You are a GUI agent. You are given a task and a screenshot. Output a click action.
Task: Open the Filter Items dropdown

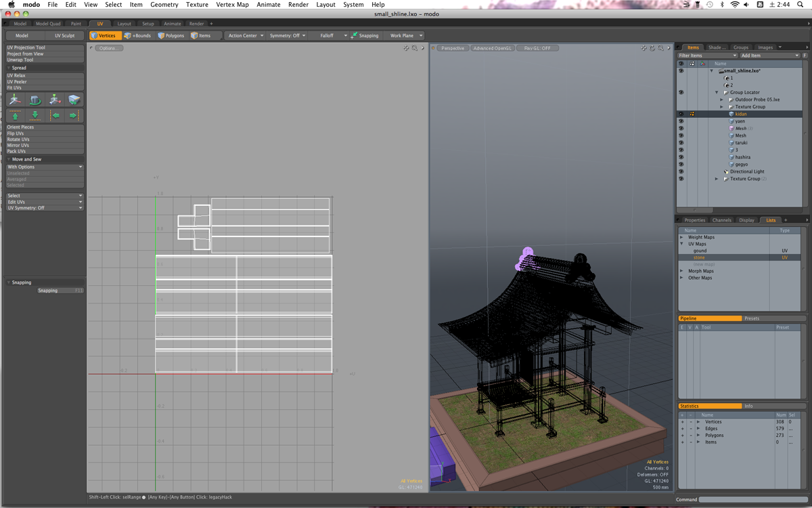tap(707, 56)
